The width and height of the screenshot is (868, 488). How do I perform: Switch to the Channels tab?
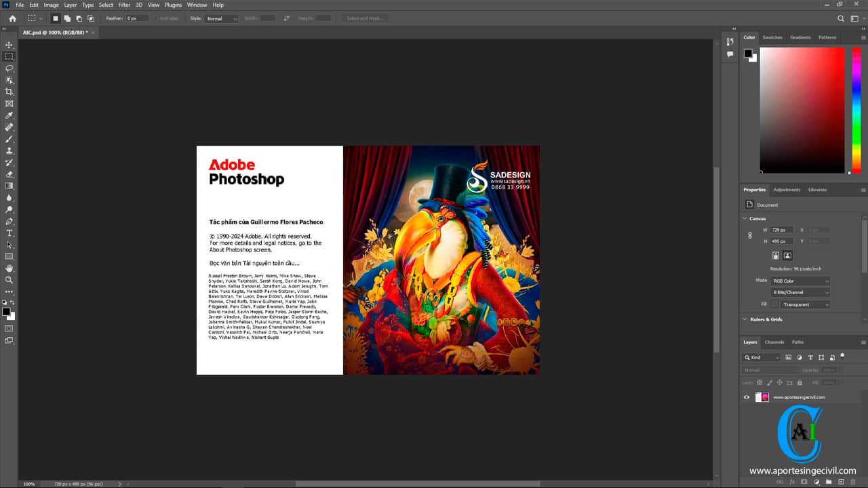[x=774, y=342]
